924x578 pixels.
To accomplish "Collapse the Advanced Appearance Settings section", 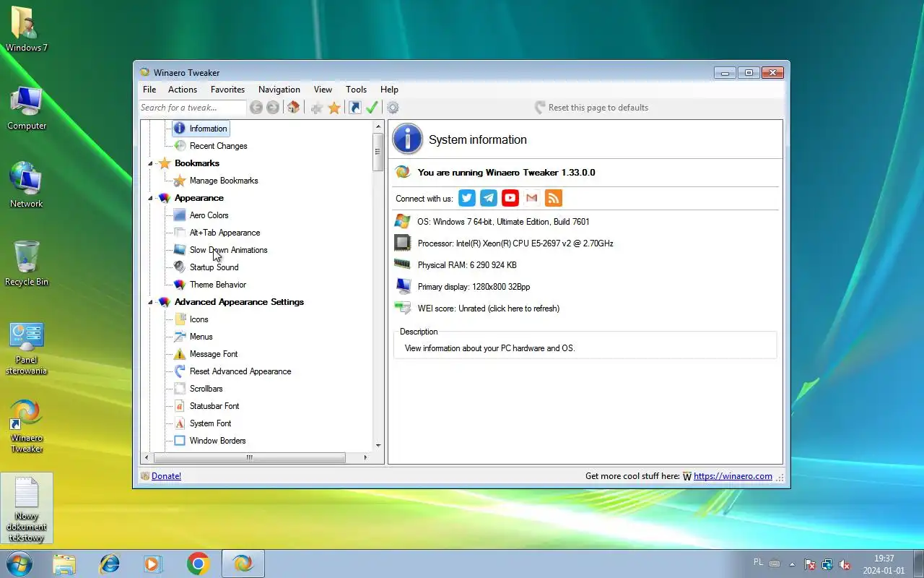I will point(151,302).
